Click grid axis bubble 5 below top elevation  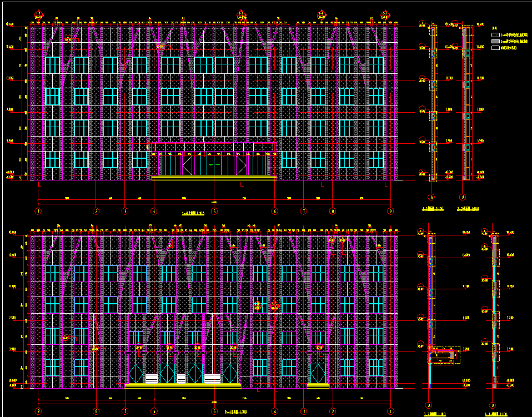214,211
